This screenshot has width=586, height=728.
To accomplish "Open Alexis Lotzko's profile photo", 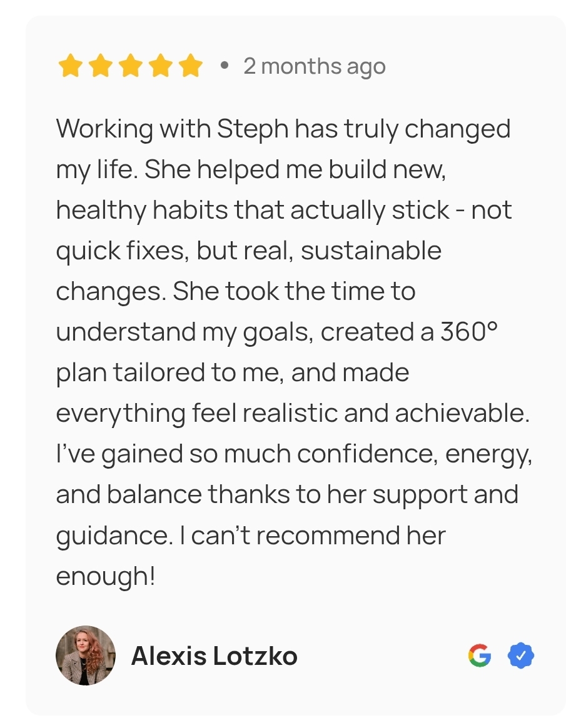I will [x=86, y=656].
